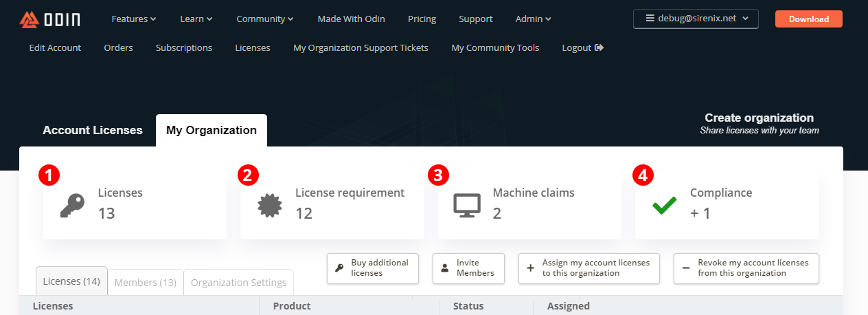The image size is (868, 315).
Task: Expand the Learn dropdown menu
Action: (196, 19)
